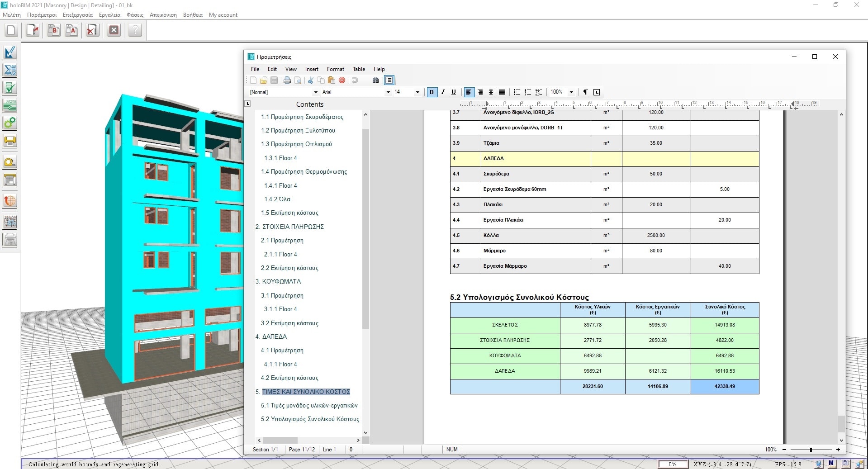The height and width of the screenshot is (469, 868).
Task: Toggle bold formatting button
Action: pyautogui.click(x=432, y=92)
